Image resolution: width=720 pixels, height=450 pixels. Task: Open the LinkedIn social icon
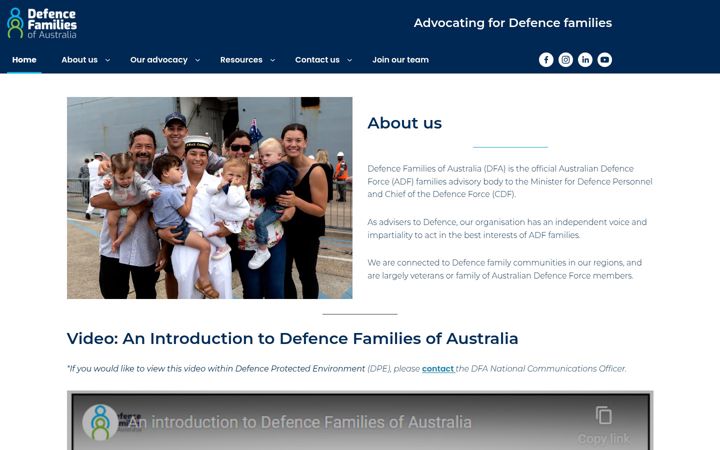click(585, 60)
